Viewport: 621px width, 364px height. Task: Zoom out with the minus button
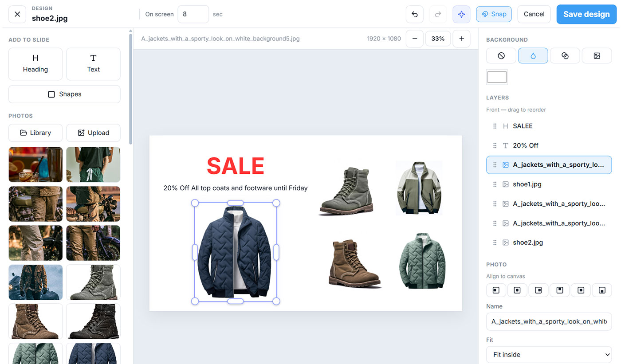pos(414,39)
